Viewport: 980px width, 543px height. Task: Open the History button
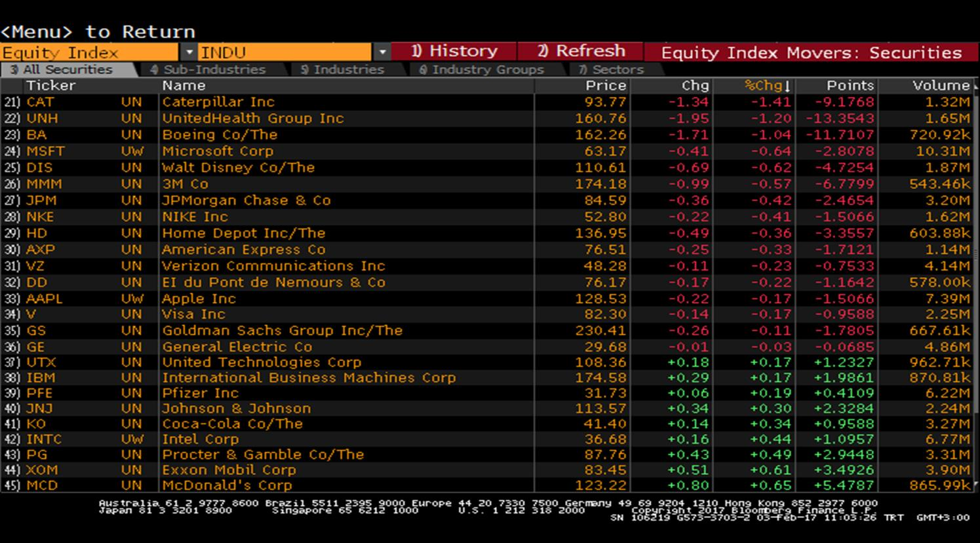click(454, 51)
